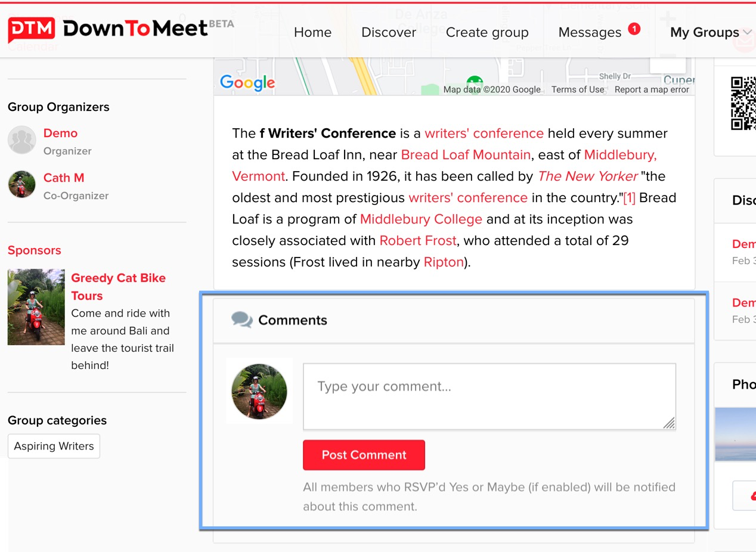Type in the comment text field
The image size is (756, 552).
(489, 396)
